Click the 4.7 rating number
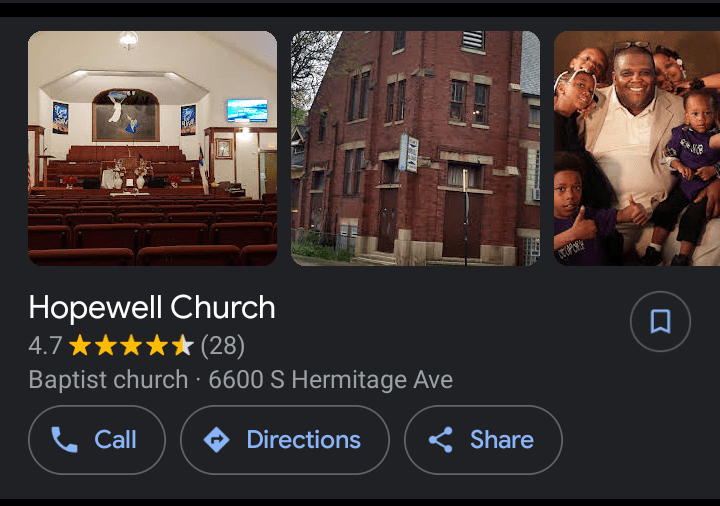 coord(45,346)
